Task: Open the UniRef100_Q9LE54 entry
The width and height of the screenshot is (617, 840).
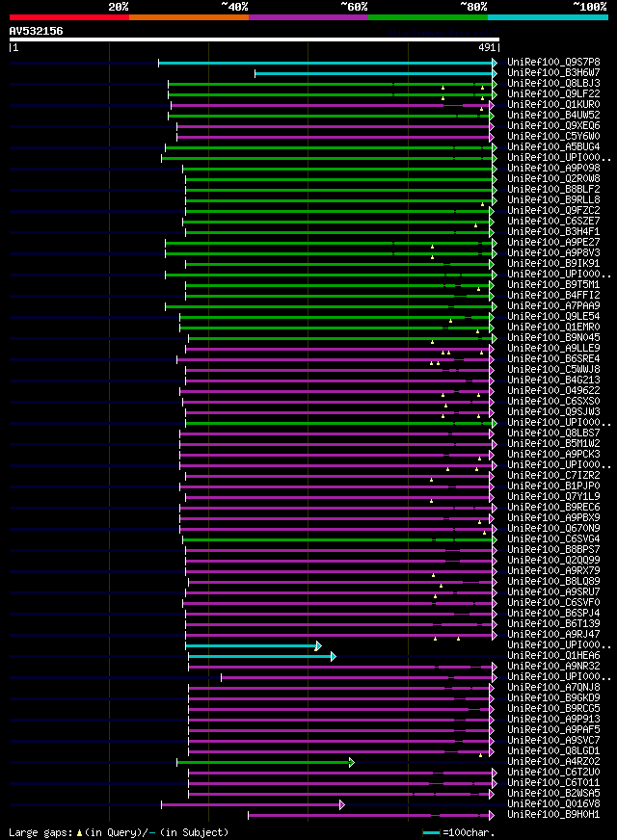Action: (553, 317)
